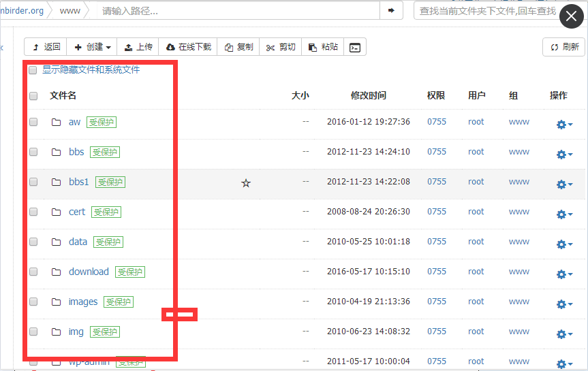Click the 粘贴 paste button
The width and height of the screenshot is (588, 371).
point(323,47)
